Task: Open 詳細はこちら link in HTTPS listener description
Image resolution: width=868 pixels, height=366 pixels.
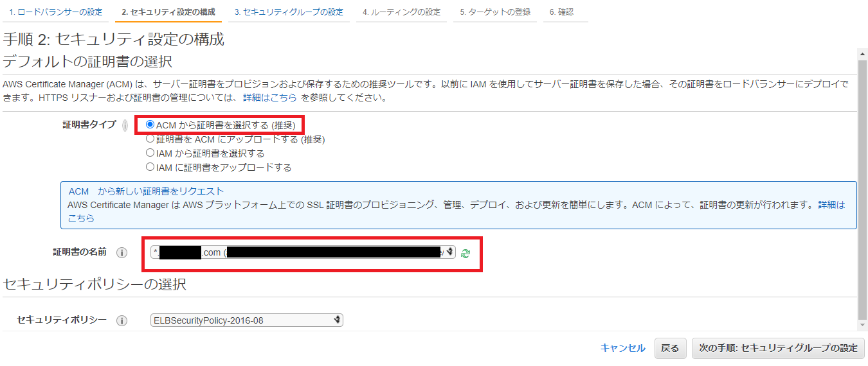Action: [269, 98]
